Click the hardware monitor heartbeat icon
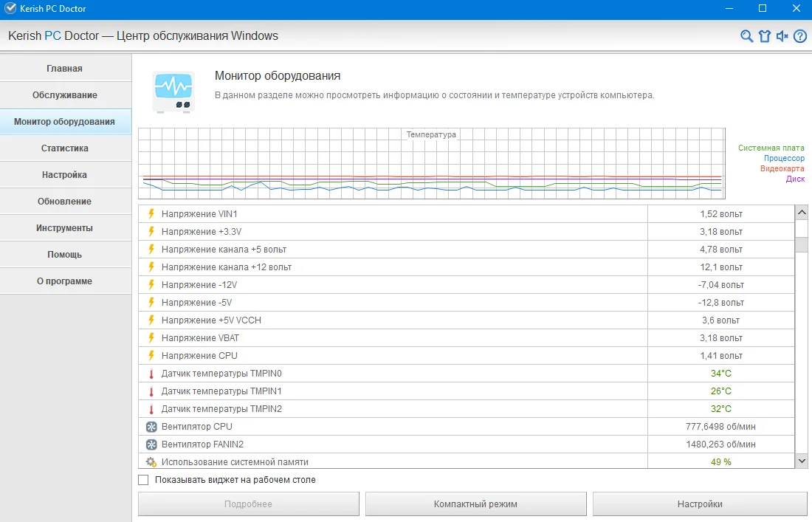The width and height of the screenshot is (812, 522). pyautogui.click(x=173, y=92)
